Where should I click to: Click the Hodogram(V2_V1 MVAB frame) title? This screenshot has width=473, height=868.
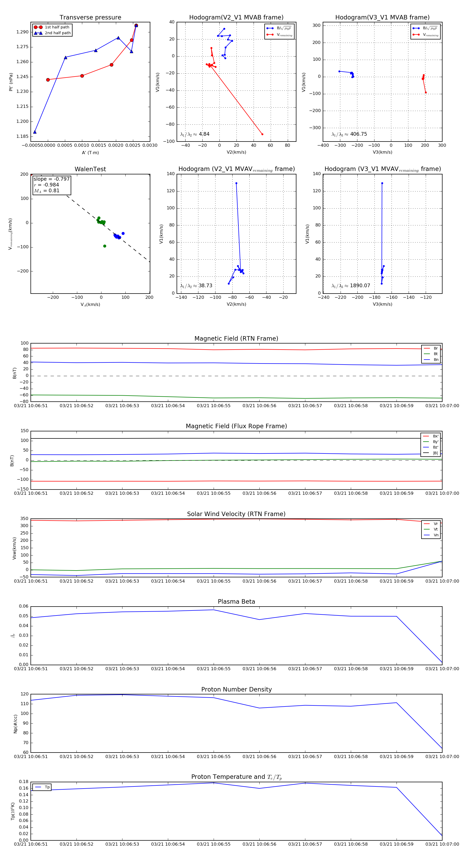pos(236,18)
